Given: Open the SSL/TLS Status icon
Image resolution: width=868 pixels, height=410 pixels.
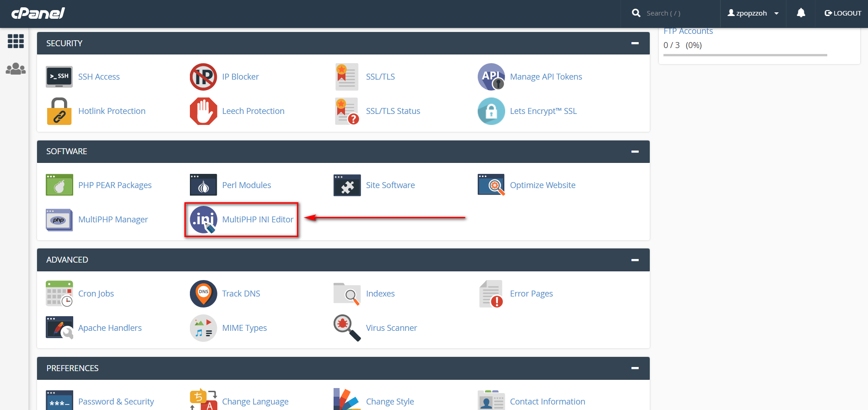Looking at the screenshot, I should tap(347, 111).
